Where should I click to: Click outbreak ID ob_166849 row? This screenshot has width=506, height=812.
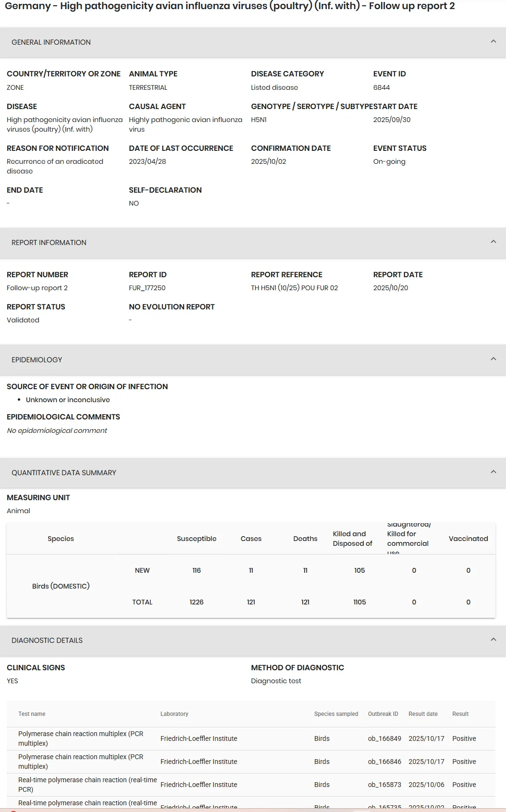251,738
